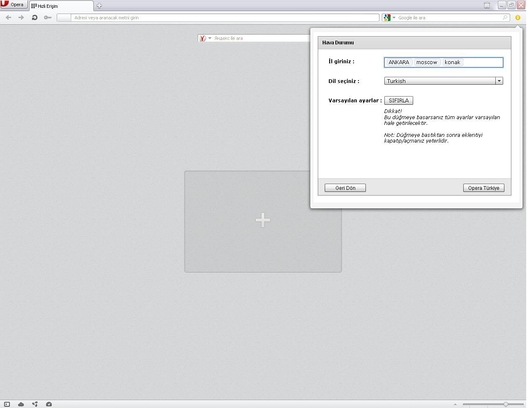Image resolution: width=527 pixels, height=408 pixels.
Task: Open the Opera main menu button
Action: [x=13, y=5]
